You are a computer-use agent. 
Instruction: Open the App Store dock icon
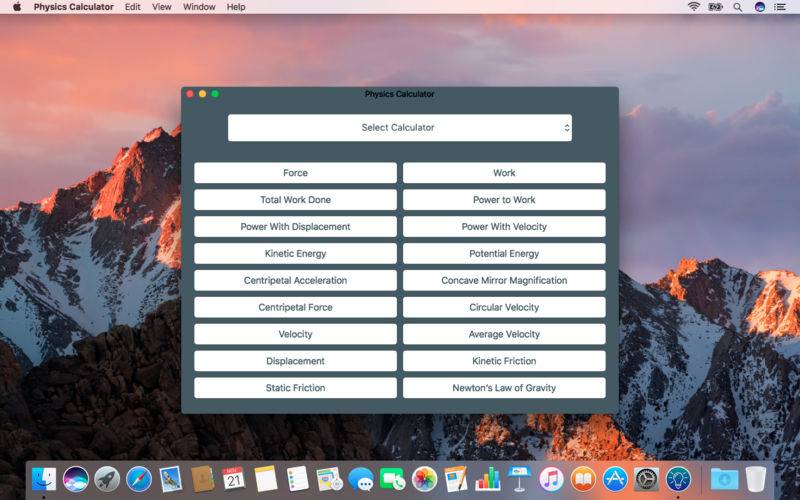(614, 479)
